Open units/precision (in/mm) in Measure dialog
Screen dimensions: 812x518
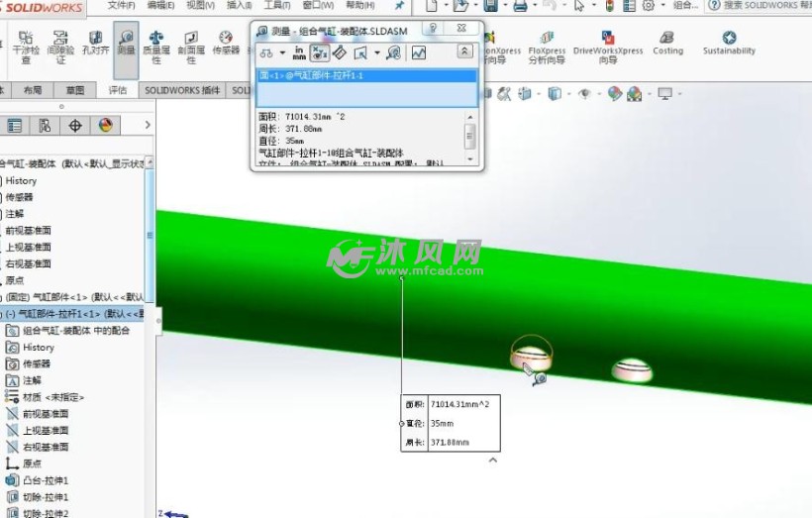click(x=299, y=52)
